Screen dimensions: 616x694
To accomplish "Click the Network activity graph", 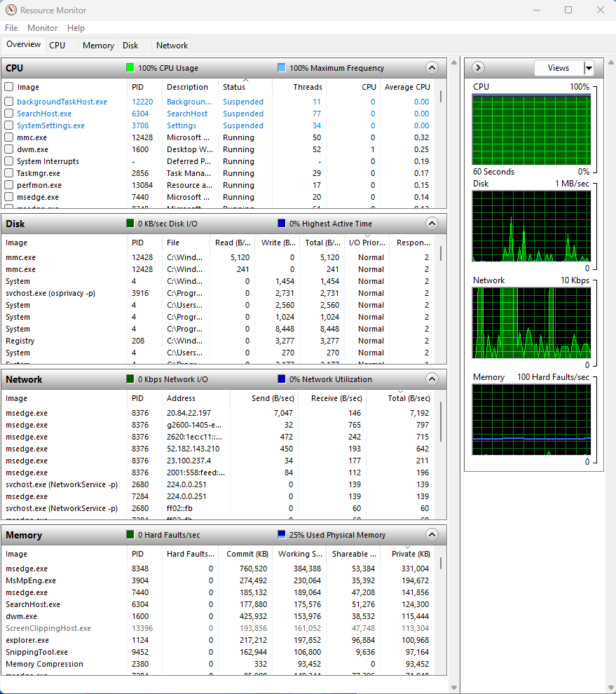I will pos(531,322).
